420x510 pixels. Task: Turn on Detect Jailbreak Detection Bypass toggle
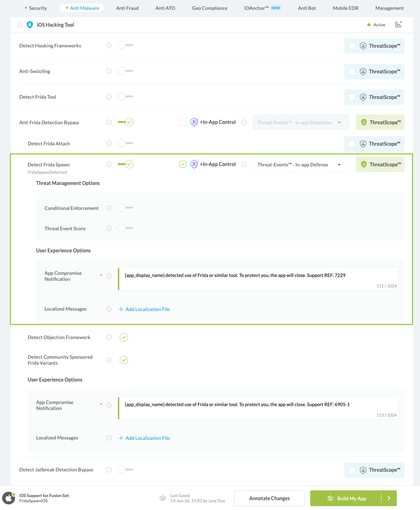point(125,470)
